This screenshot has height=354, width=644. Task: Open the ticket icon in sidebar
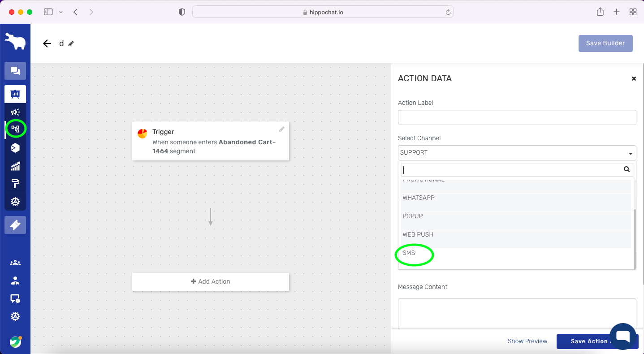[15, 225]
